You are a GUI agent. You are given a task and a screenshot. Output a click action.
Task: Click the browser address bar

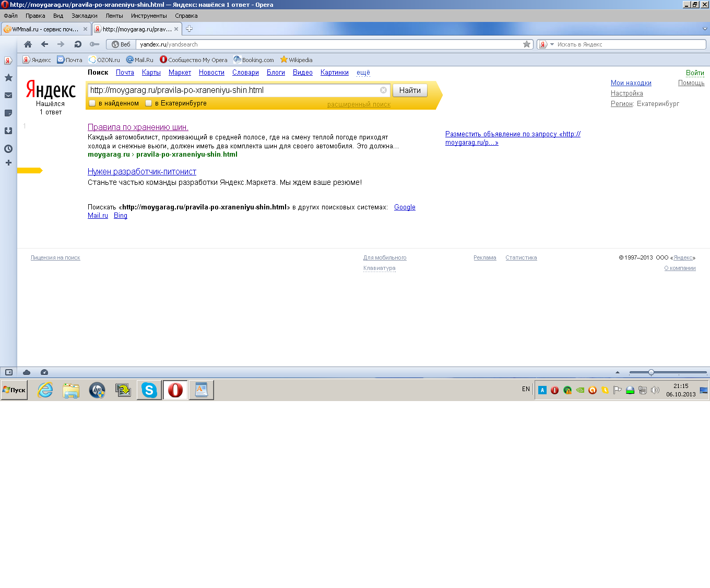[x=329, y=44]
